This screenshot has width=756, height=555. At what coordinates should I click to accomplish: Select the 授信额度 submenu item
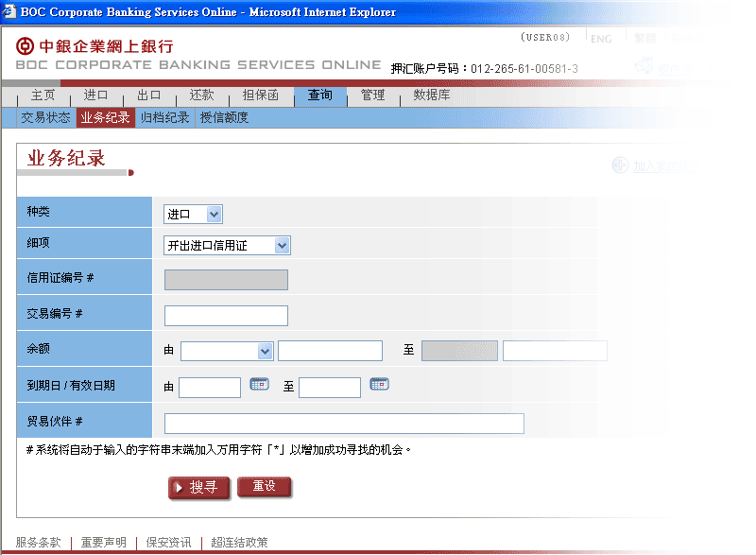224,118
